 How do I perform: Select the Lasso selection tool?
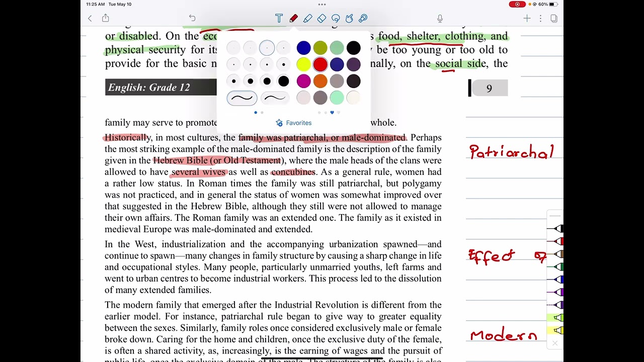tap(336, 19)
